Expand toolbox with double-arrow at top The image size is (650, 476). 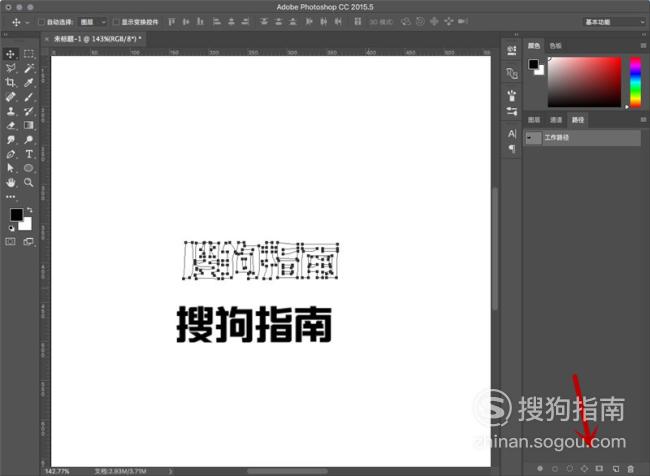pos(5,35)
